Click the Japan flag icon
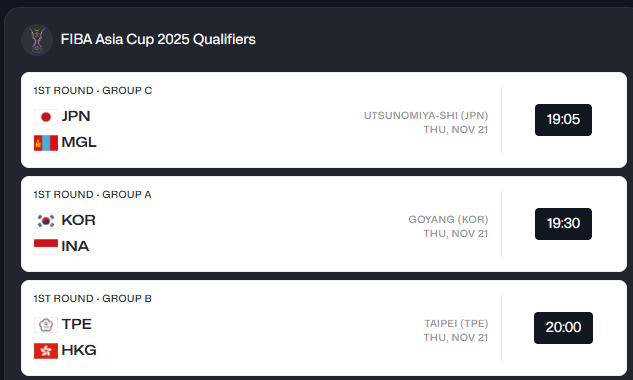Image resolution: width=633 pixels, height=380 pixels. tap(46, 117)
